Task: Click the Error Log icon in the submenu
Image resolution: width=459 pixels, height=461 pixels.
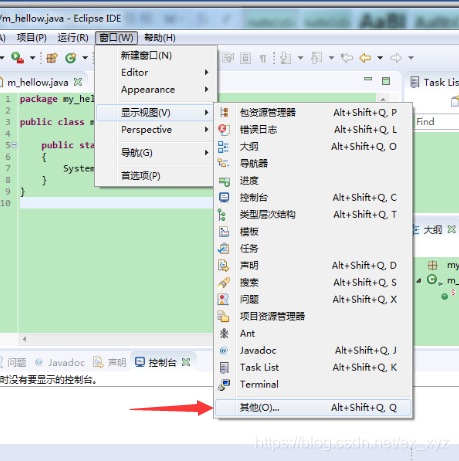Action: (224, 130)
